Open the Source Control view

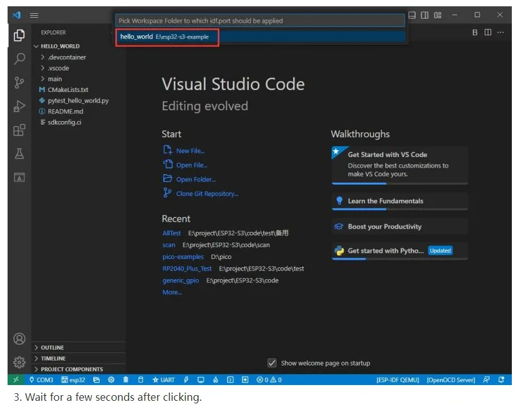[x=20, y=83]
